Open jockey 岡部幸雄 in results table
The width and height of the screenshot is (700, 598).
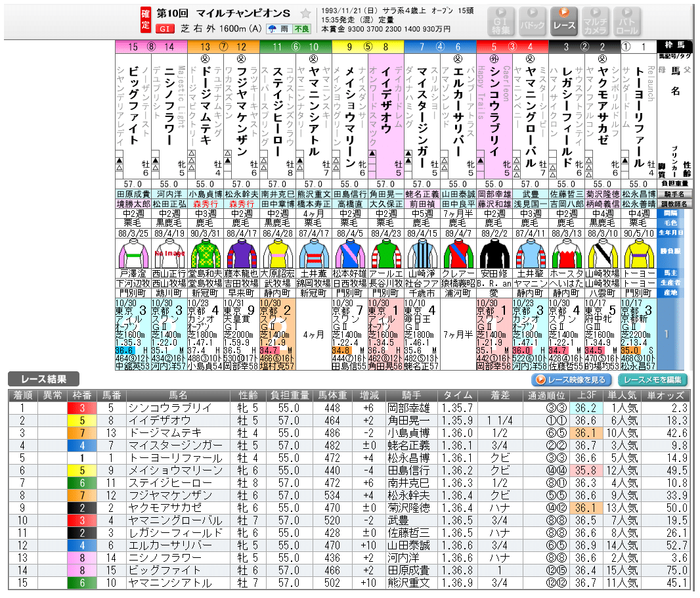409,407
